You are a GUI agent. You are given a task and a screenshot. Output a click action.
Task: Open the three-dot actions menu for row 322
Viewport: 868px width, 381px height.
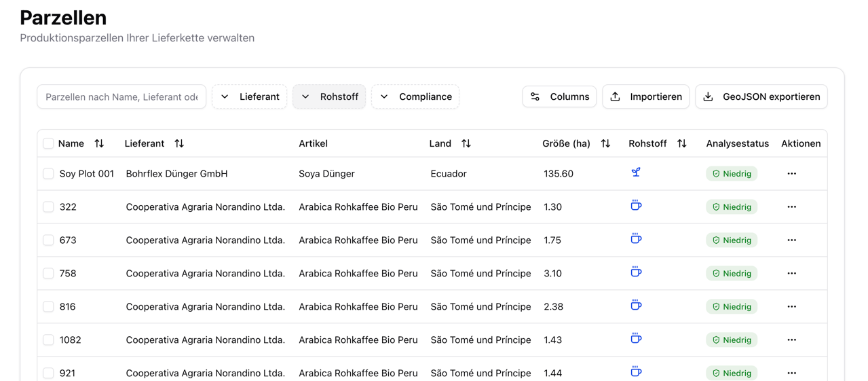click(x=792, y=207)
